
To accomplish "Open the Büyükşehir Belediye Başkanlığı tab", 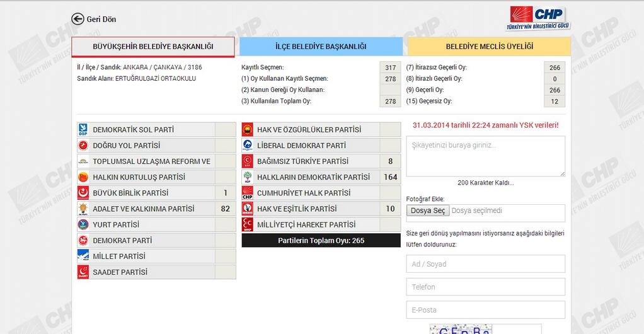I will coord(153,47).
